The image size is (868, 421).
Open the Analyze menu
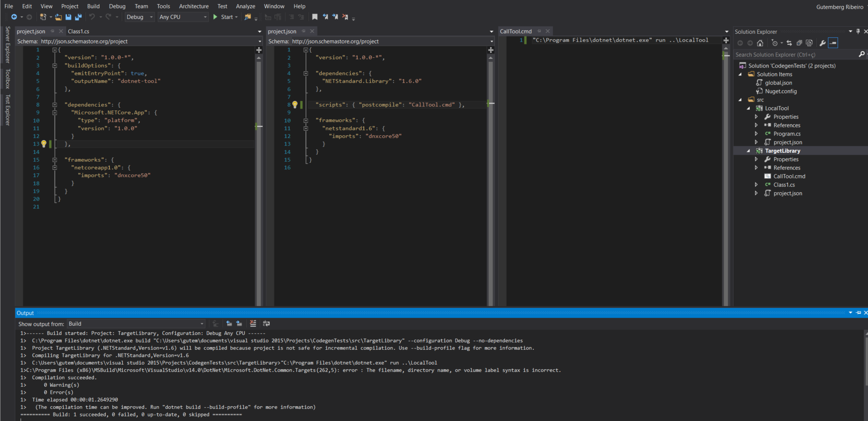click(246, 6)
